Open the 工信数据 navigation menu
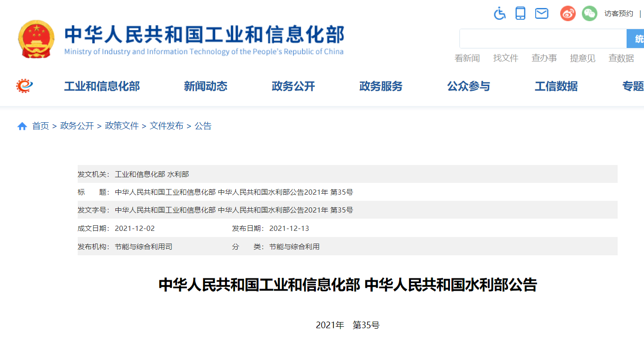The height and width of the screenshot is (363, 644). (x=556, y=87)
